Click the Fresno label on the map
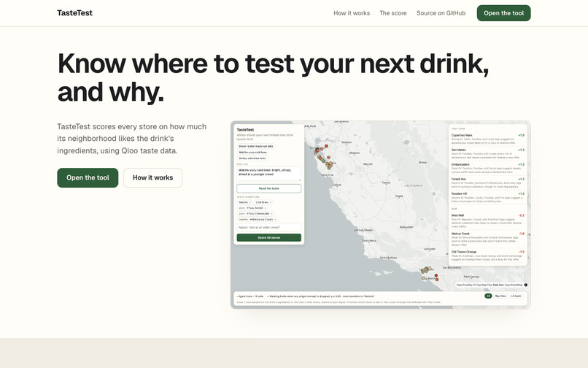Viewport: 588px width, 368px height. [x=386, y=183]
